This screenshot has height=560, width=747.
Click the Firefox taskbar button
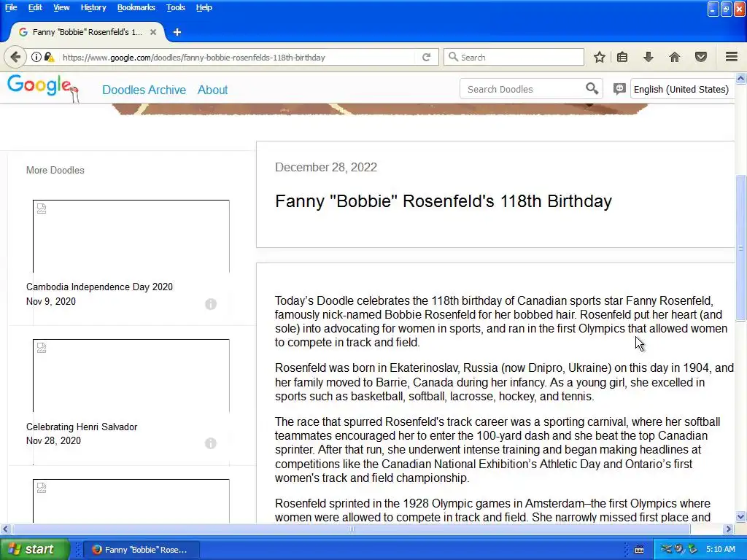(141, 550)
